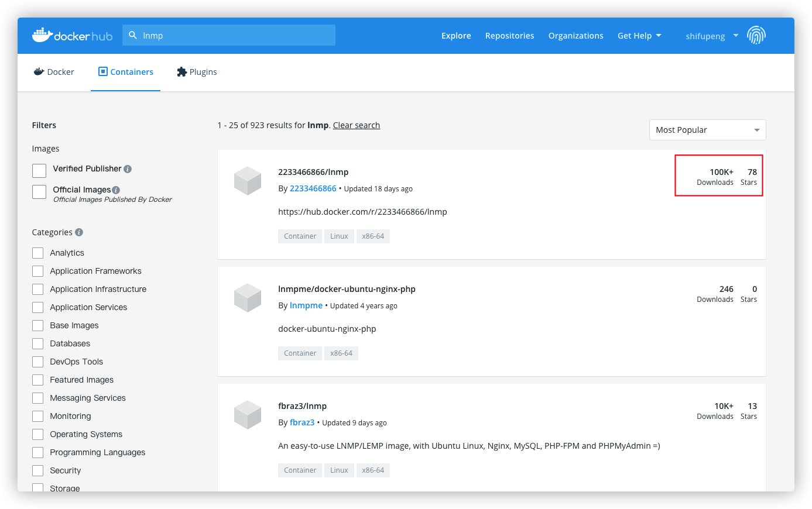Open the Most Popular sort dropdown
Image resolution: width=812 pixels, height=509 pixels.
707,130
